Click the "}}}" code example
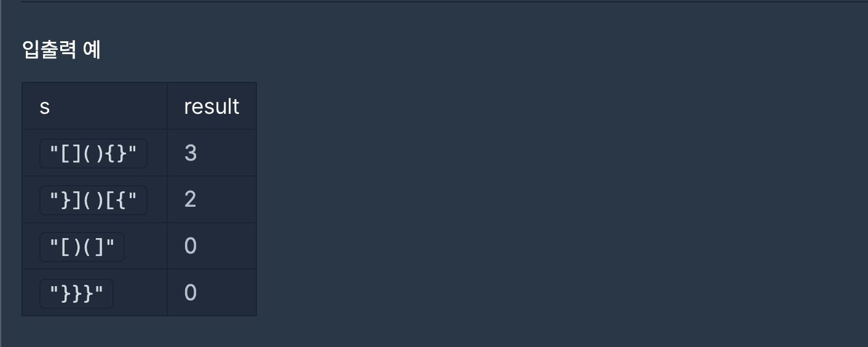The width and height of the screenshot is (868, 347). pyautogui.click(x=76, y=293)
